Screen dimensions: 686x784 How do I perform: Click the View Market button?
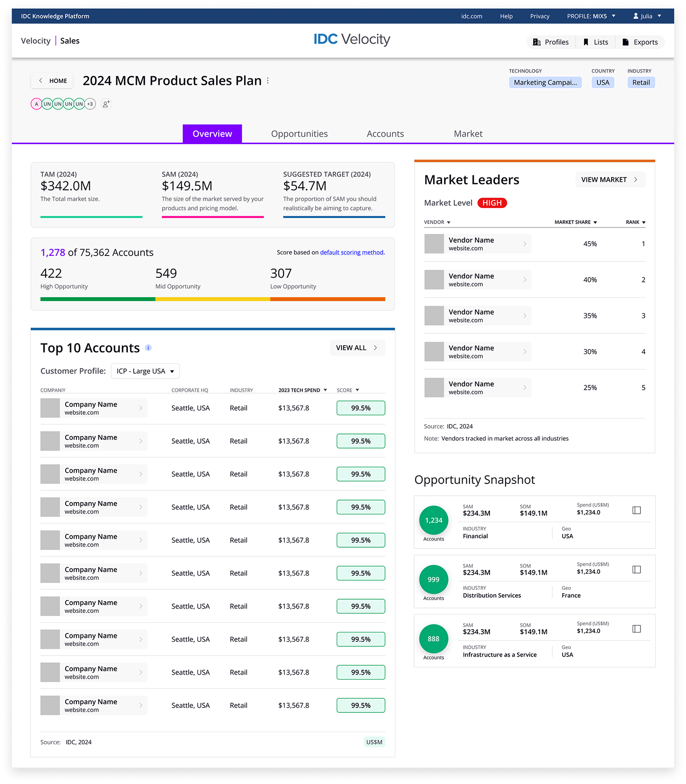[x=610, y=180]
